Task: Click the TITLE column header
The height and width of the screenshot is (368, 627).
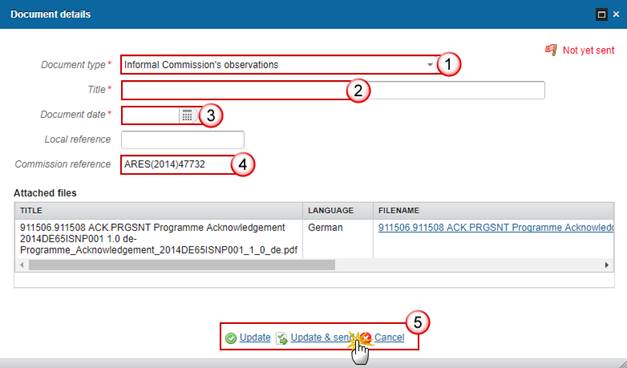Action: pyautogui.click(x=158, y=210)
